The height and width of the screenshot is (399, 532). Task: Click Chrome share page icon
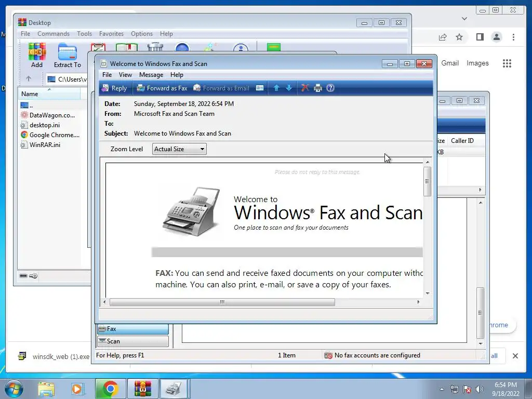tap(443, 37)
